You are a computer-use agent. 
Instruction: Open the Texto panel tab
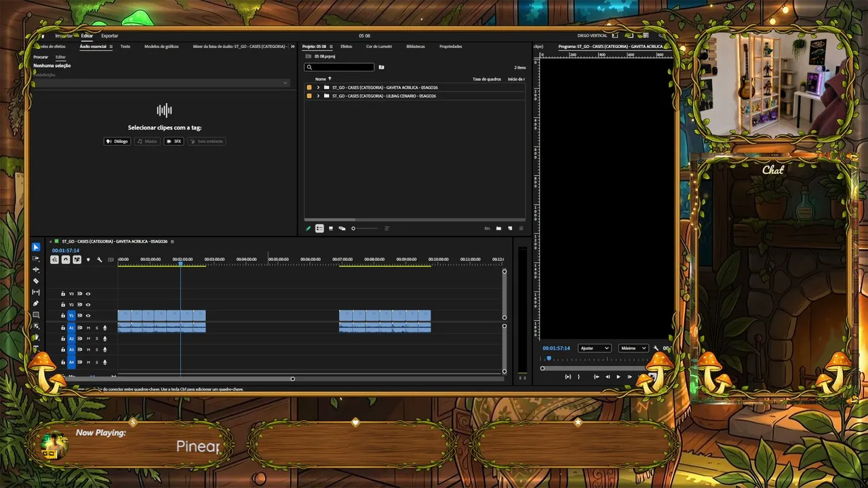(125, 46)
